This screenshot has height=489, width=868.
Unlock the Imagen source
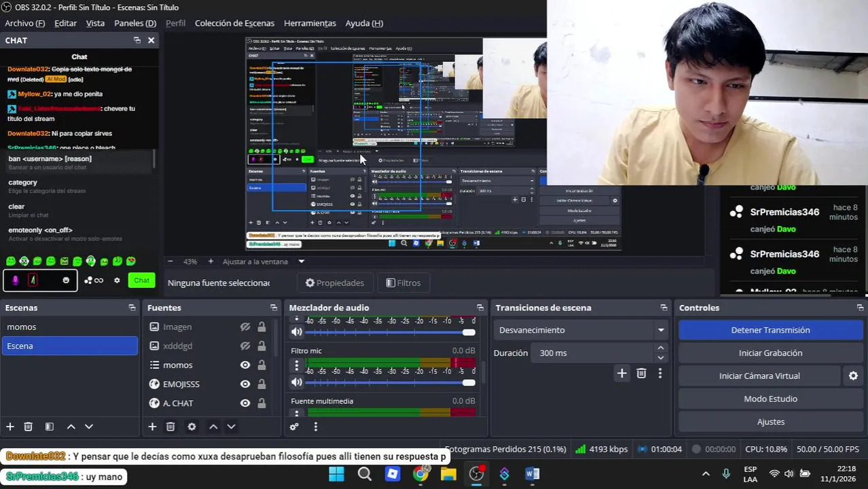coord(261,327)
